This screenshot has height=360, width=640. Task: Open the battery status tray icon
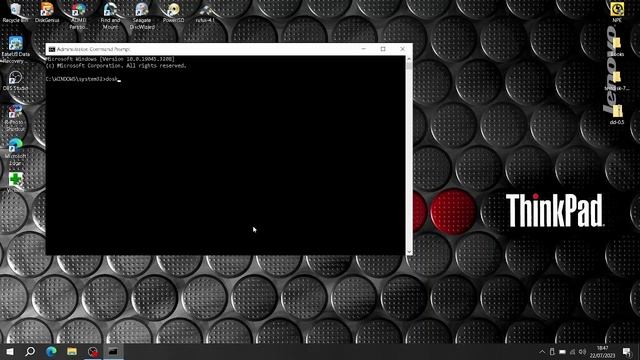[x=562, y=352]
